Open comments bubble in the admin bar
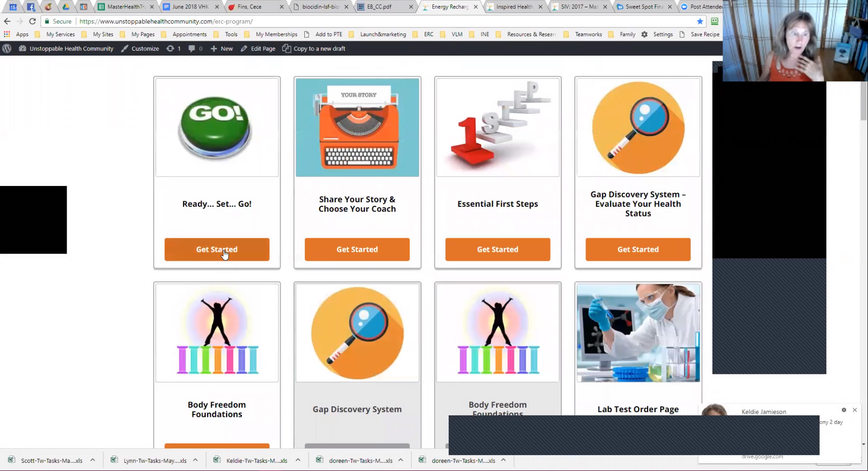 [195, 48]
